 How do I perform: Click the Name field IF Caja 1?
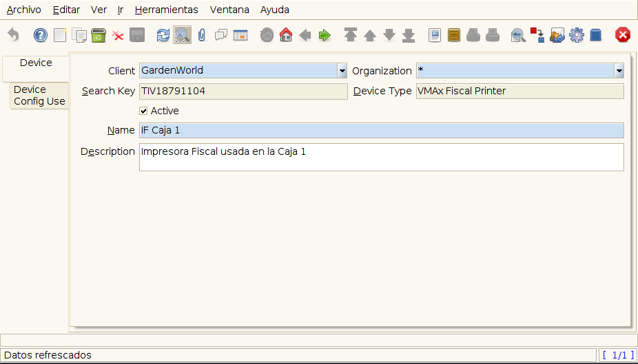(381, 131)
